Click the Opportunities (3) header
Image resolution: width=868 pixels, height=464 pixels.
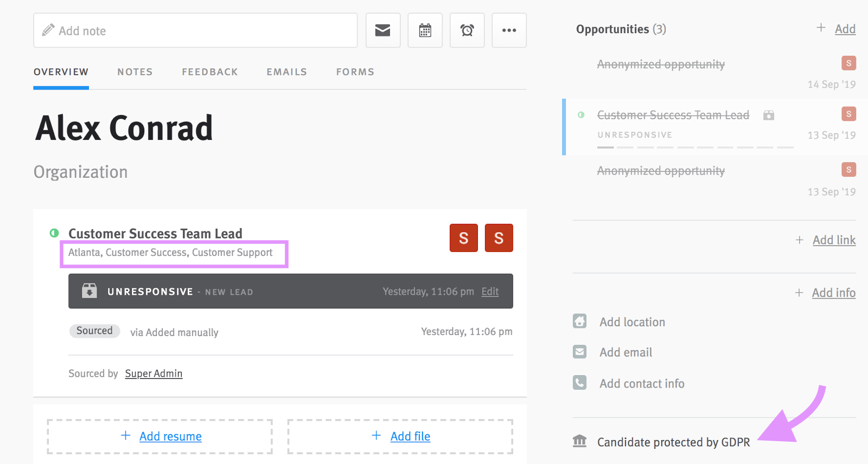coord(621,29)
